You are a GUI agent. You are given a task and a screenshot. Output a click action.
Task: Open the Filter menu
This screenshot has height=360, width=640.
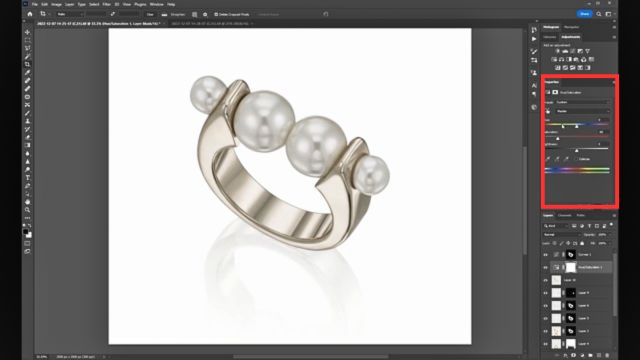(x=107, y=4)
